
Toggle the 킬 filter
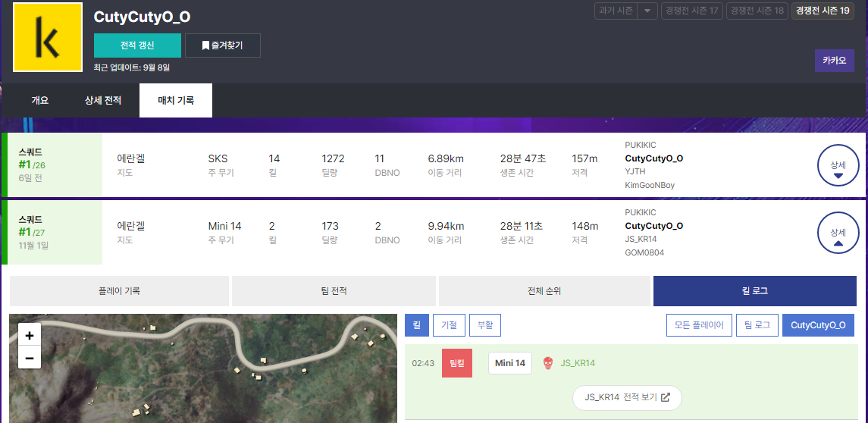[416, 325]
